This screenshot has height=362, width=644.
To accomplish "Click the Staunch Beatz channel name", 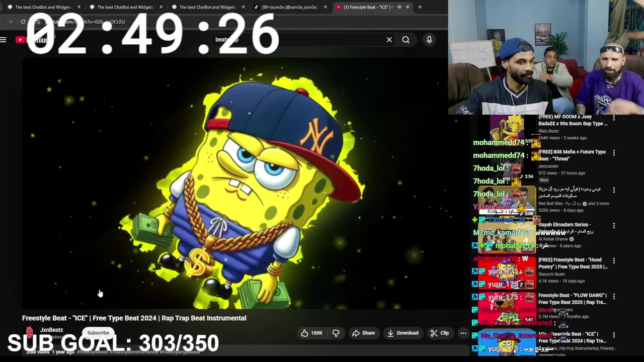I will tap(552, 274).
